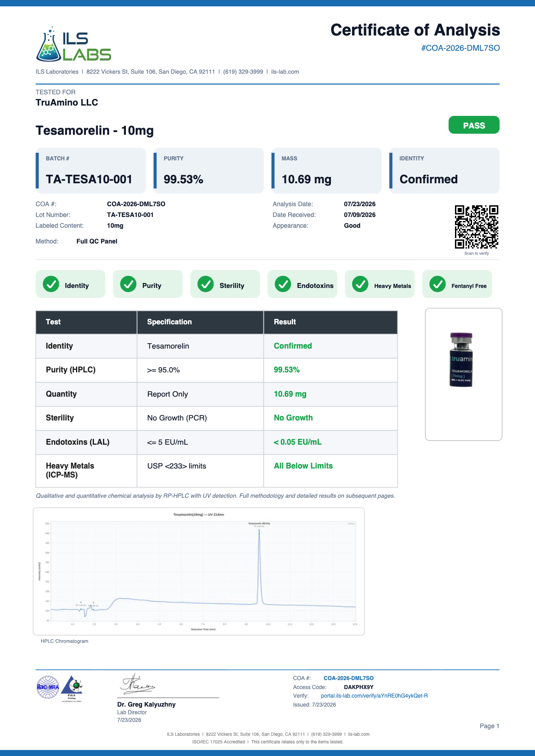Click the 'Certificate of Analysis' heading

tap(415, 30)
